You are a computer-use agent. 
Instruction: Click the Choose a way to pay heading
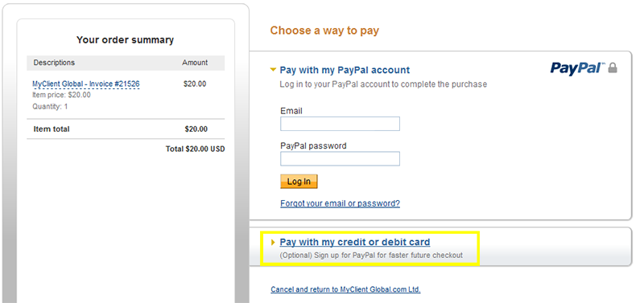(x=324, y=31)
